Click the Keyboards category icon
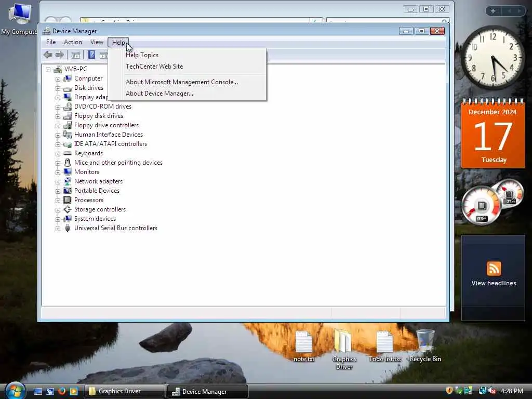 pyautogui.click(x=68, y=153)
